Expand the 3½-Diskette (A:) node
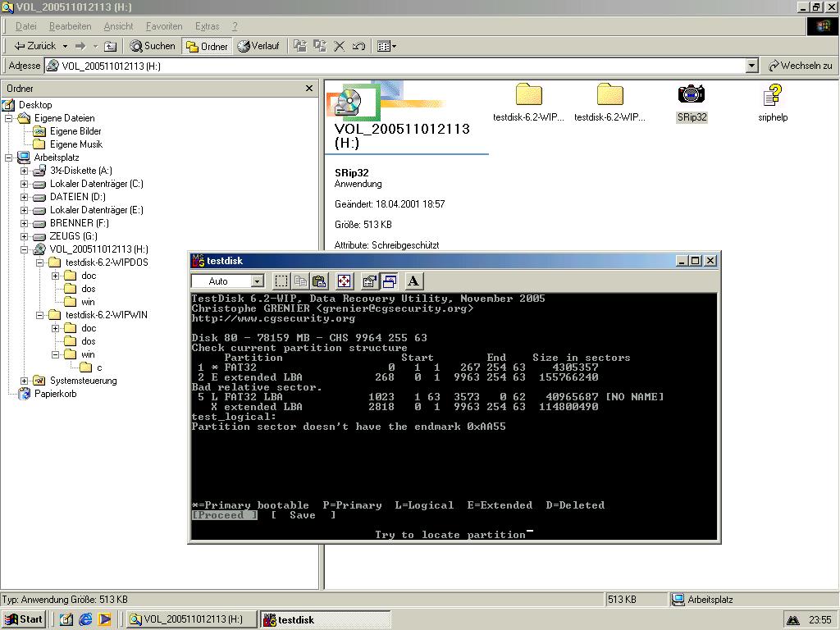 24,171
